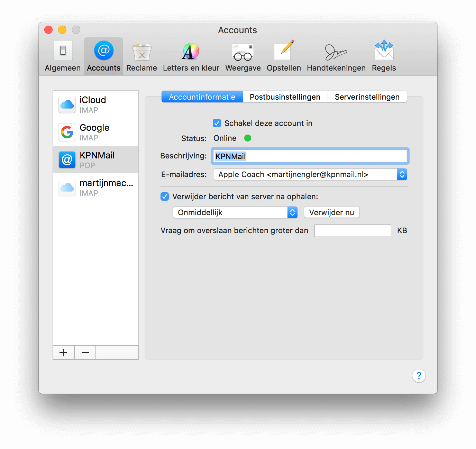The height and width of the screenshot is (449, 476).
Task: Click the Beschrijving text field
Action: 310,156
